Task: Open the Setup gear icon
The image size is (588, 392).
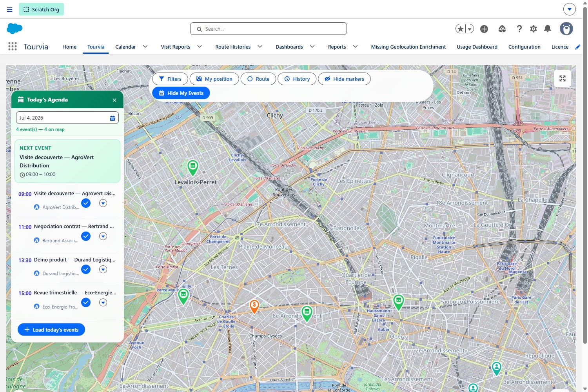Action: point(534,29)
